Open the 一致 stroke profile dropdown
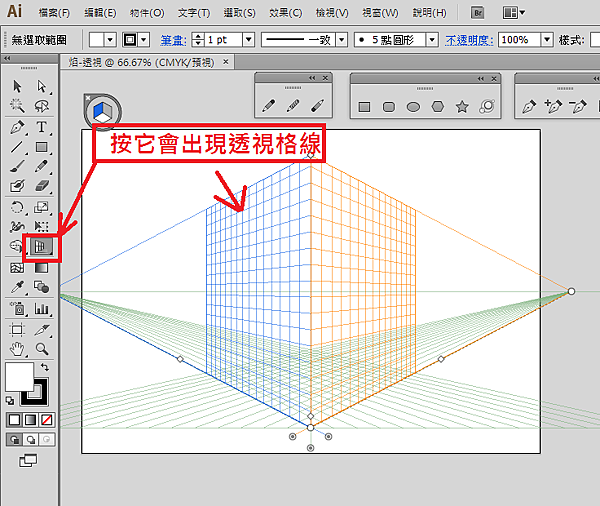Viewport: 600px width, 506px height. tap(341, 39)
